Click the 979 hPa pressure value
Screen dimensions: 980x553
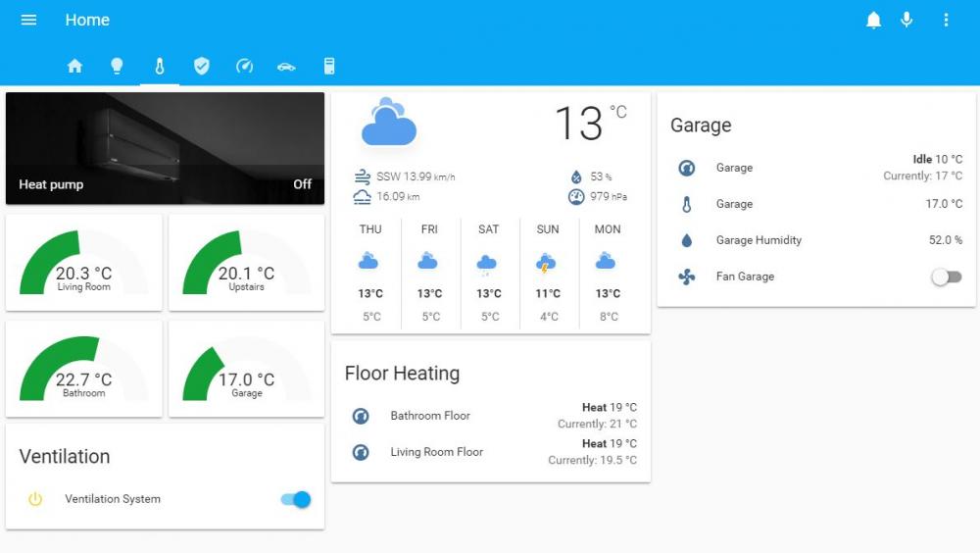[609, 196]
